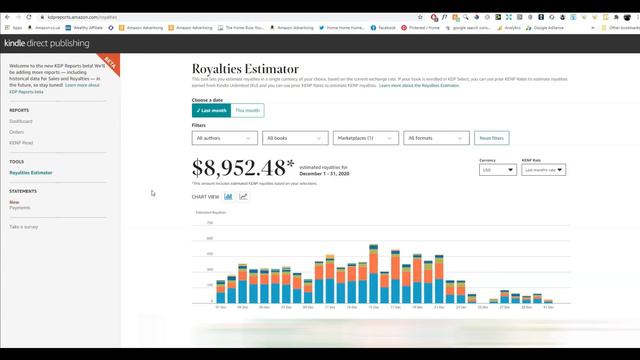Viewport: 640px width, 360px height.
Task: Click the browser forward arrow
Action: pos(18,17)
